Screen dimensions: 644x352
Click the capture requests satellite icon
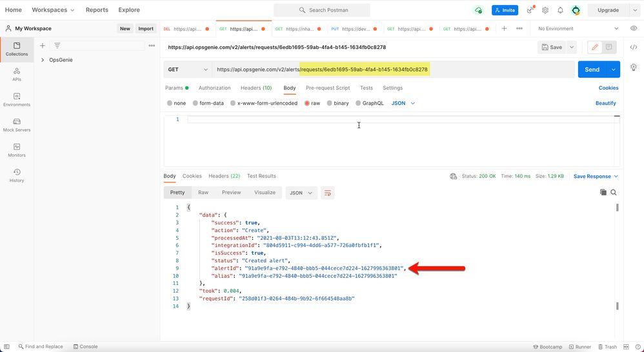coord(530,10)
